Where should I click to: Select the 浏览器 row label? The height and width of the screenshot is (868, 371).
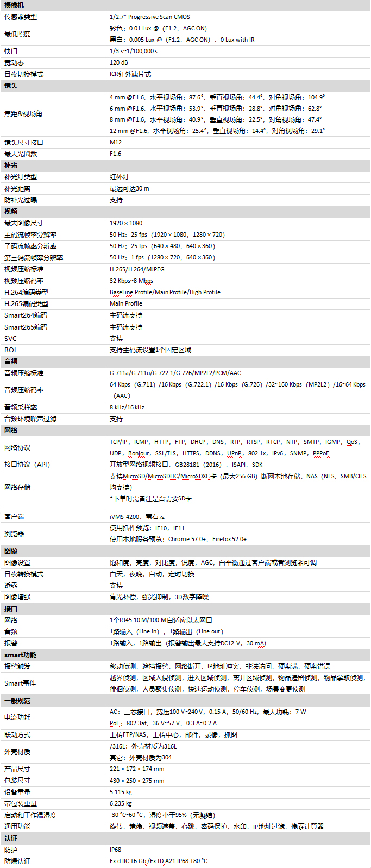coord(14,534)
